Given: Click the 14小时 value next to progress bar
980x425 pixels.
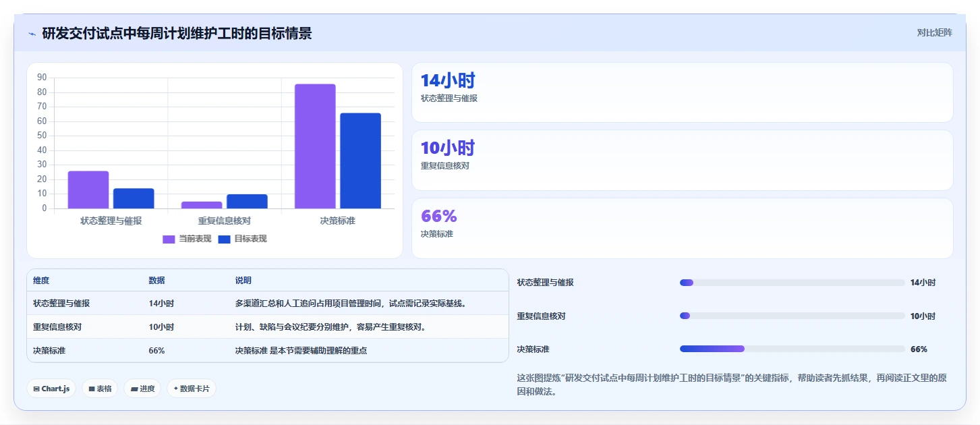Looking at the screenshot, I should [x=923, y=283].
